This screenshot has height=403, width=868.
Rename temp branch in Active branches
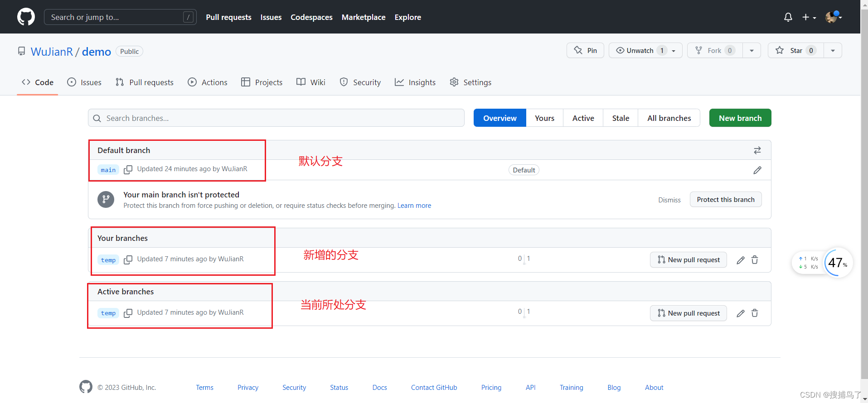tap(741, 313)
